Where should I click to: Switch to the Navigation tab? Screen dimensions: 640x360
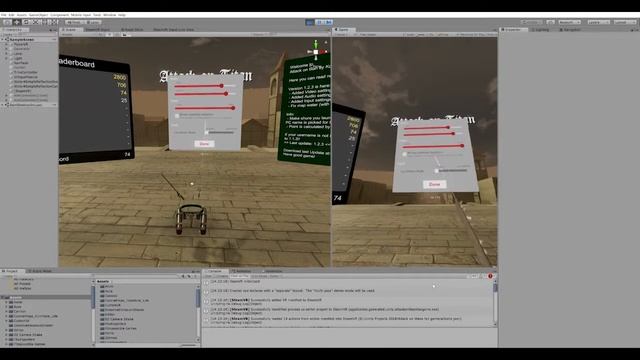[x=570, y=30]
